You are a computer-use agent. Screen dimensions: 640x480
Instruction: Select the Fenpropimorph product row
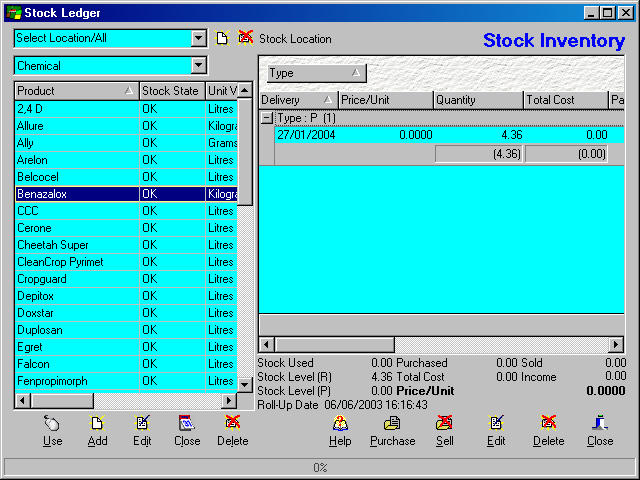click(x=126, y=381)
